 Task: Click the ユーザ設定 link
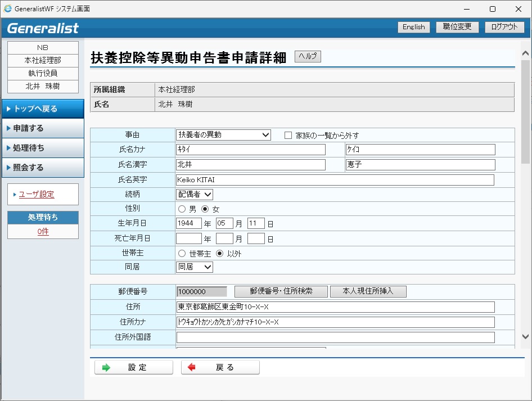[x=37, y=195]
